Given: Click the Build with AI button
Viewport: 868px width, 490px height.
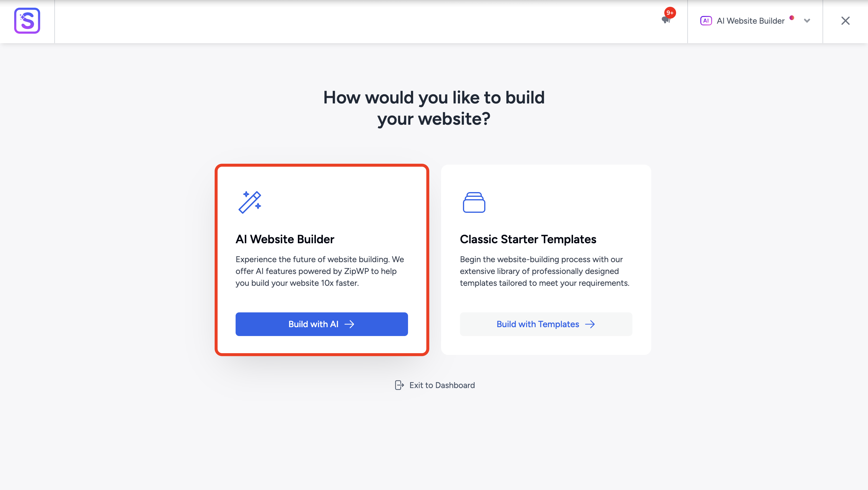Looking at the screenshot, I should point(322,324).
